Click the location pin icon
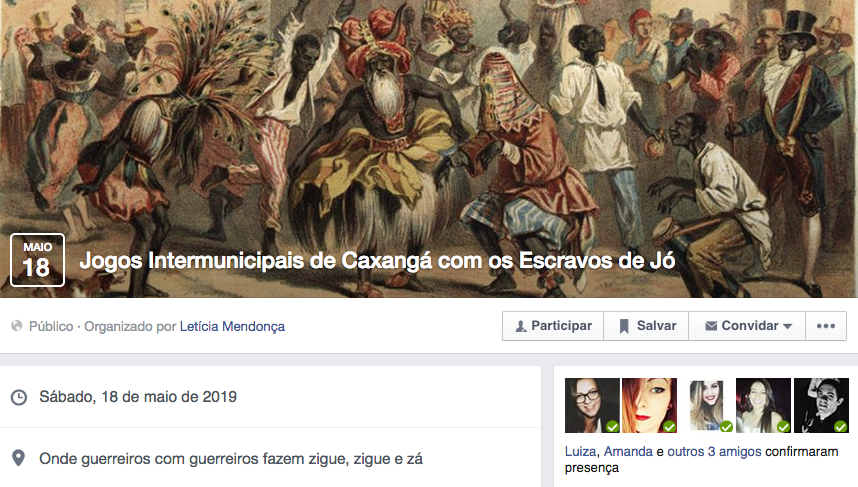This screenshot has height=487, width=858. [19, 458]
